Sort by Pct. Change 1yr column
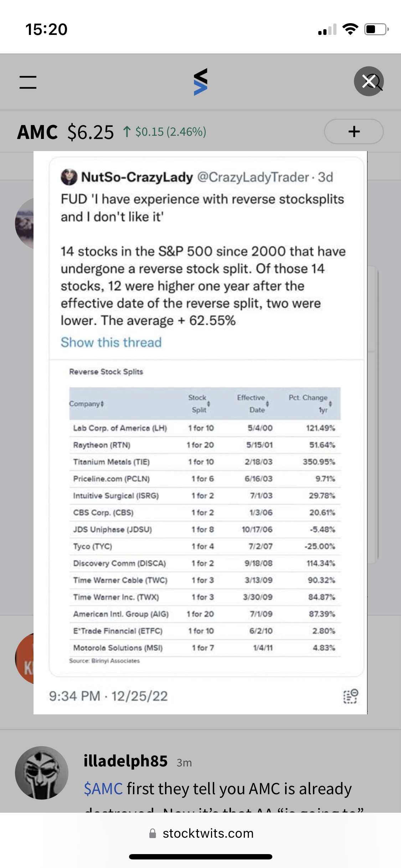The height and width of the screenshot is (868, 401). tap(330, 404)
